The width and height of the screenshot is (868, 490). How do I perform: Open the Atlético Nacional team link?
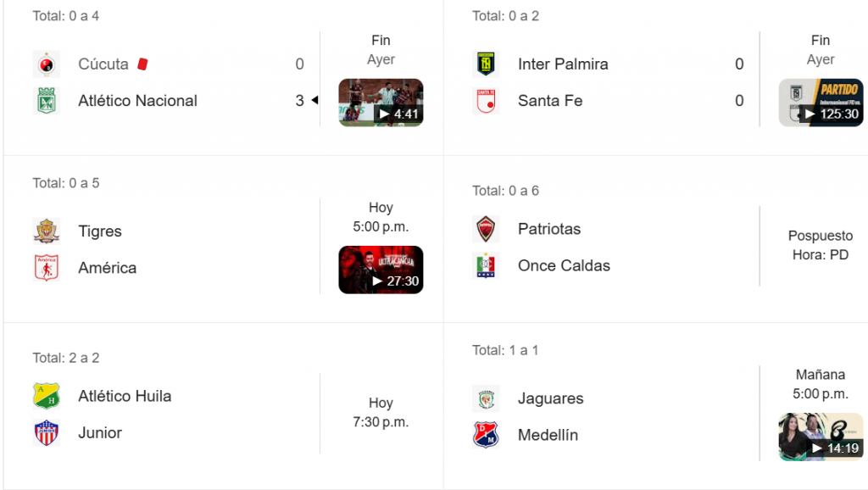pos(138,101)
